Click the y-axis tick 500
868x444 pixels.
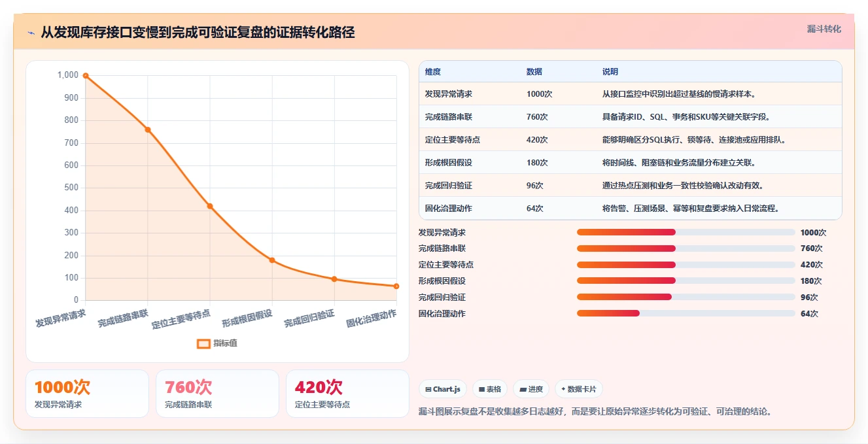71,188
